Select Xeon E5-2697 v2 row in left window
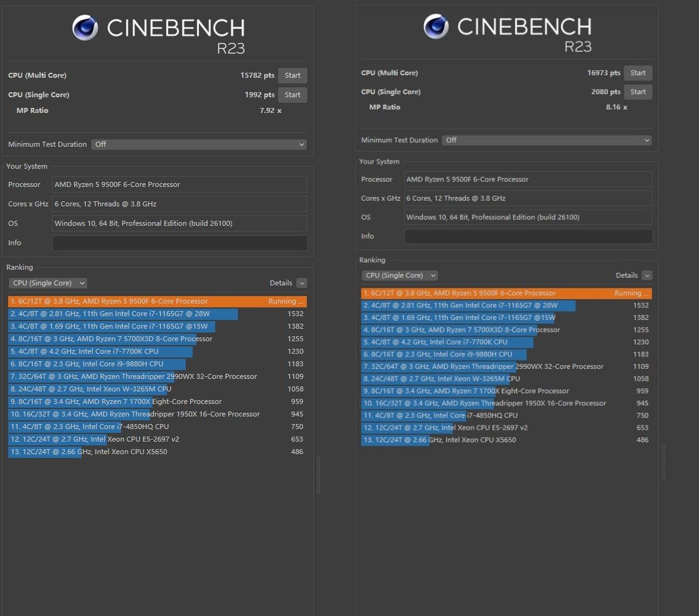 [157, 439]
